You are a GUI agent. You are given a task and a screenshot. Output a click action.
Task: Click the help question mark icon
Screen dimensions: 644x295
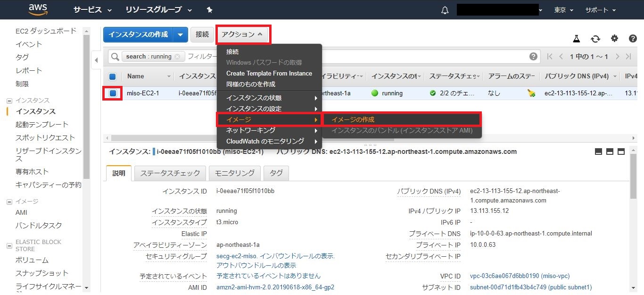[x=633, y=39]
